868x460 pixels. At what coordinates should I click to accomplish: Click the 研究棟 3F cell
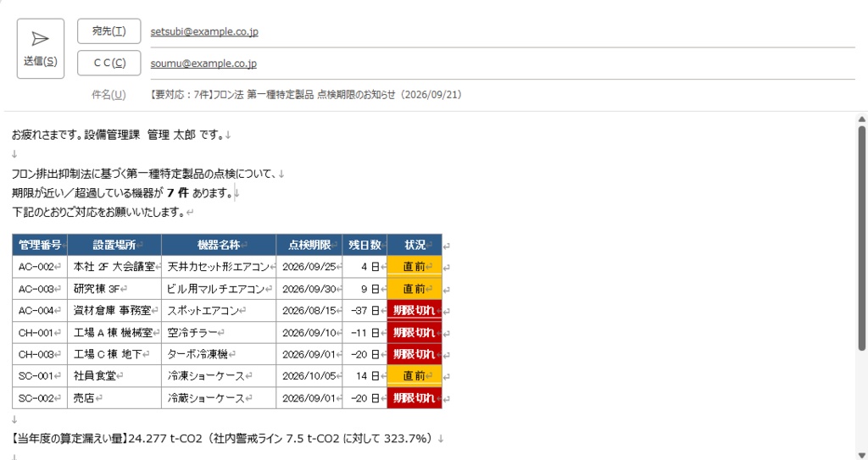[x=114, y=289]
